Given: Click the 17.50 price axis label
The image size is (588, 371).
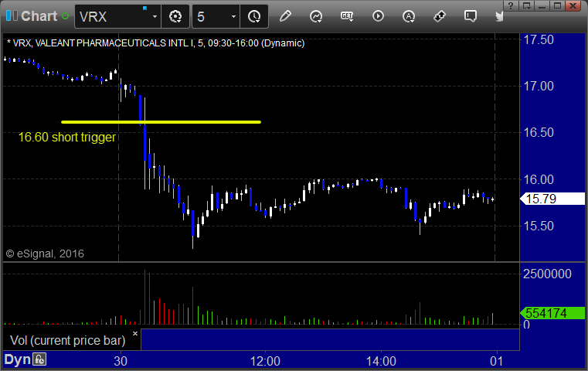Looking at the screenshot, I should [539, 39].
